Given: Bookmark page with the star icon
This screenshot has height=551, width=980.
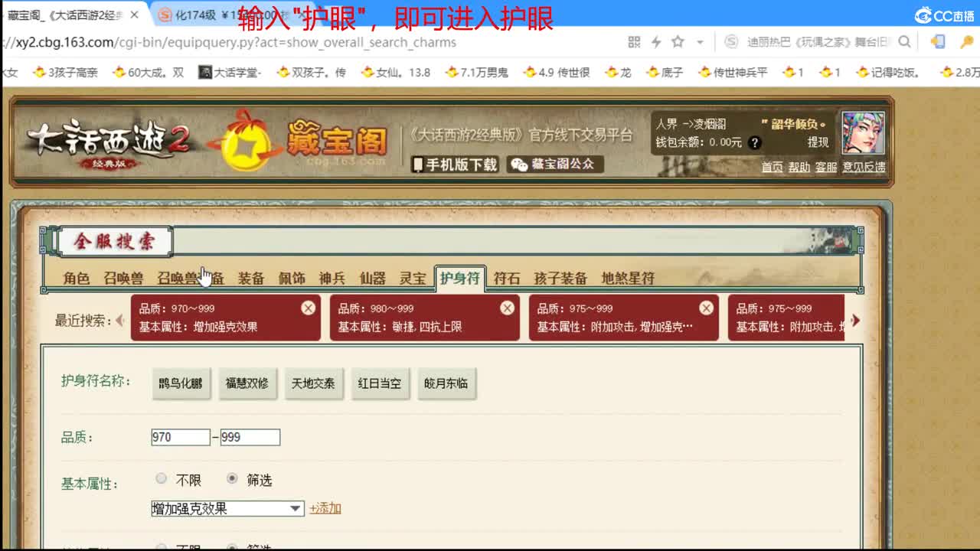Looking at the screenshot, I should (x=678, y=42).
